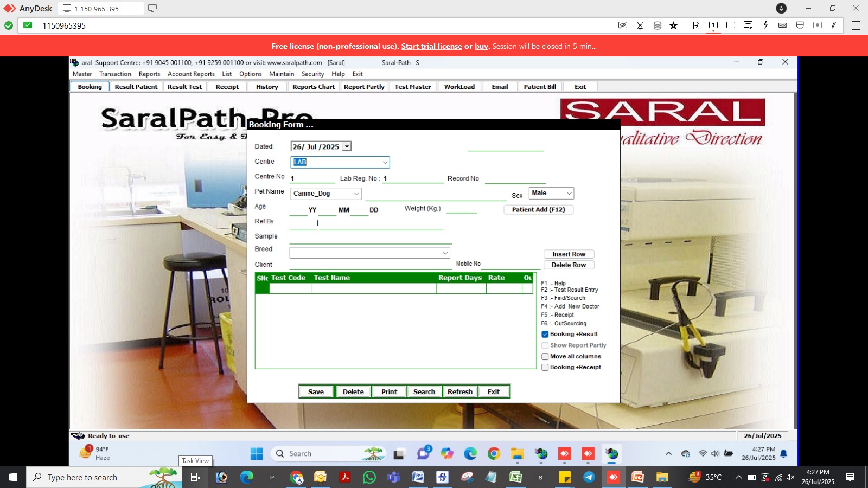The height and width of the screenshot is (488, 868).
Task: Click the Copilot icon in remote taskbar
Action: (446, 454)
